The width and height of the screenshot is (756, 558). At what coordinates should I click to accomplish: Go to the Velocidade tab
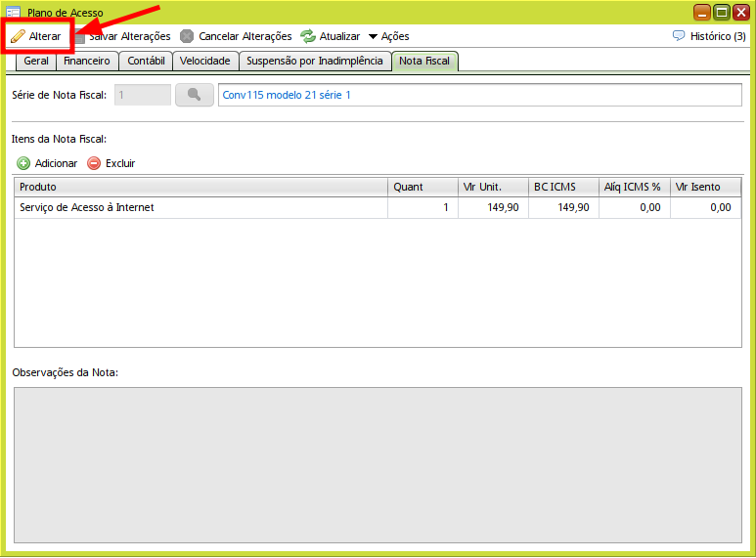(x=205, y=61)
